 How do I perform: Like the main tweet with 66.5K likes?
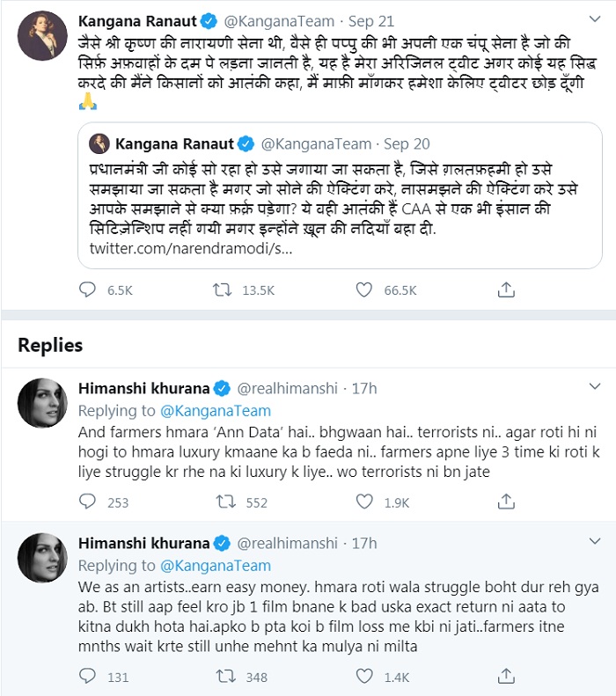365,289
